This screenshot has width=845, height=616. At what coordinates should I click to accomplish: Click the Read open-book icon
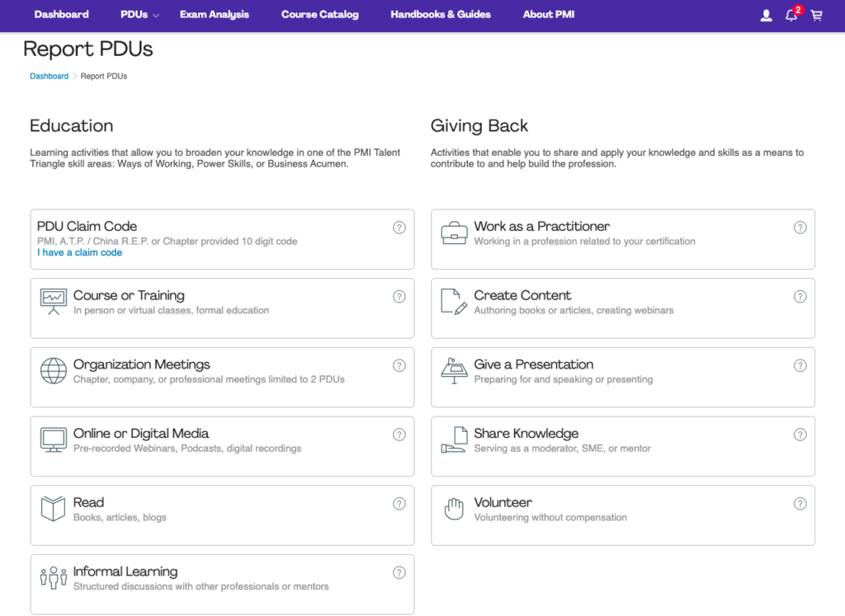54,509
